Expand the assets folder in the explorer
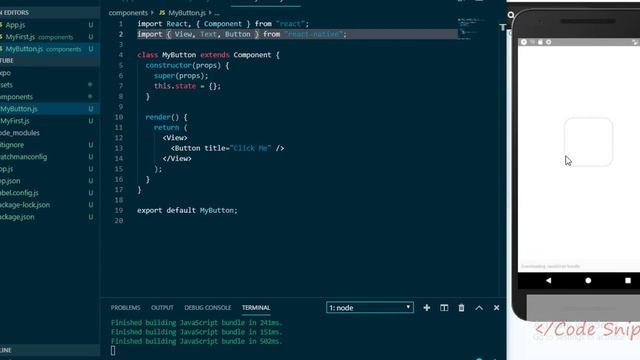Viewport: 640px width, 360px height. tap(7, 85)
